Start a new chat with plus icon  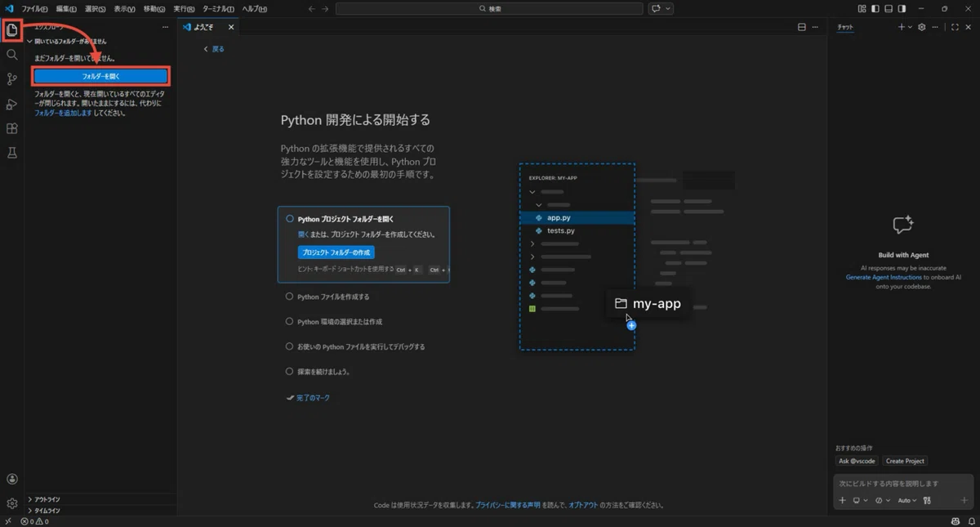[902, 27]
